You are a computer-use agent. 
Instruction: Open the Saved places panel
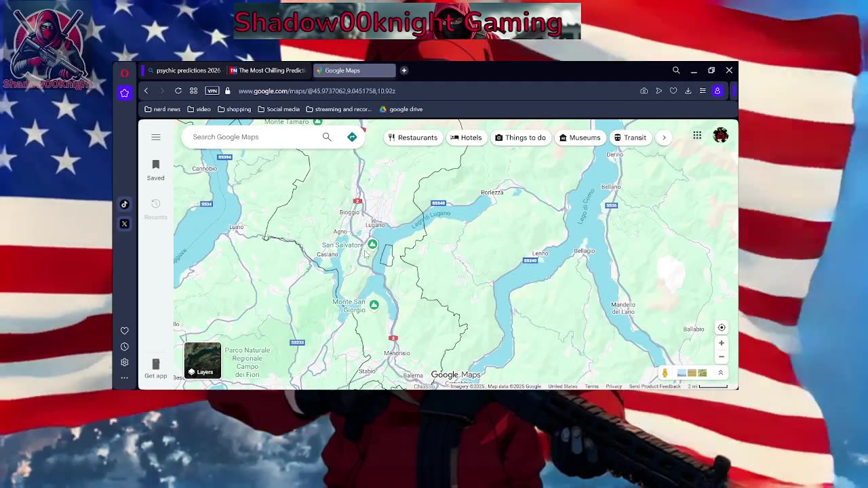pyautogui.click(x=155, y=169)
